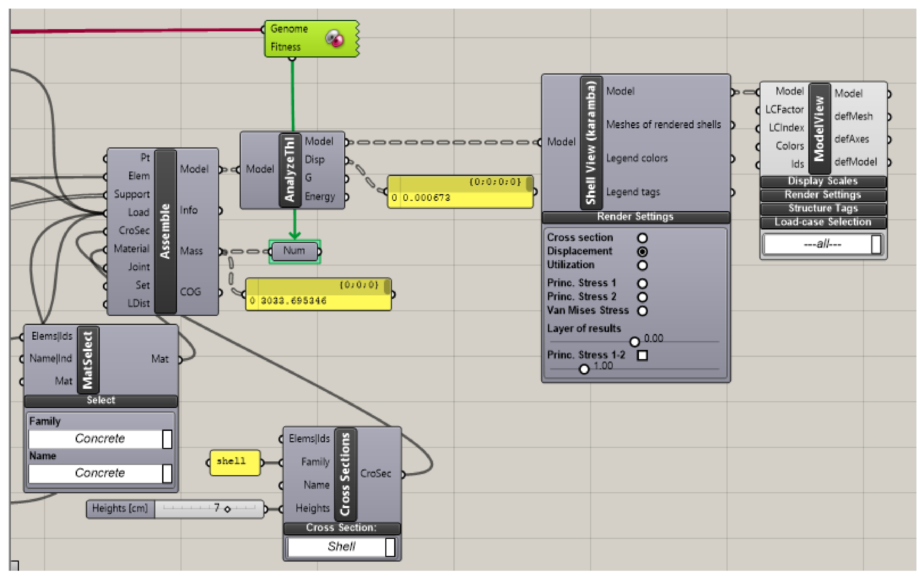Select the AnalyzeThI component title bar
This screenshot has width=924, height=581.
[290, 170]
